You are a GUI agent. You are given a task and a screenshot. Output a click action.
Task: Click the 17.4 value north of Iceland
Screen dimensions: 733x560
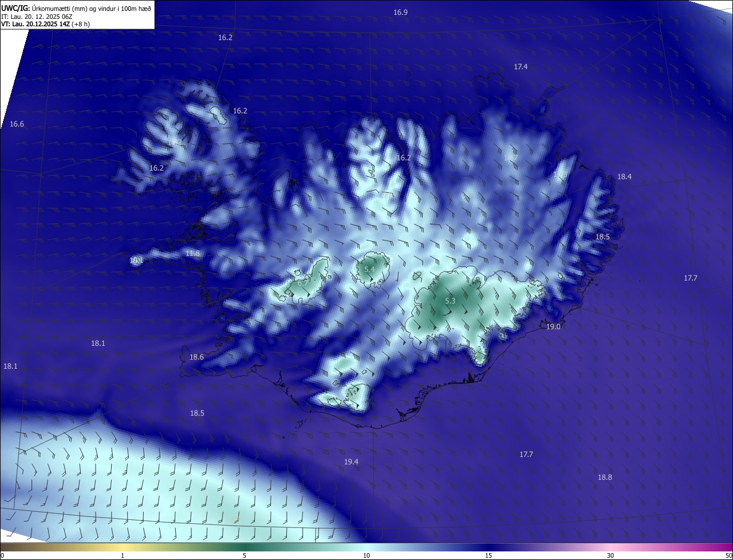521,67
